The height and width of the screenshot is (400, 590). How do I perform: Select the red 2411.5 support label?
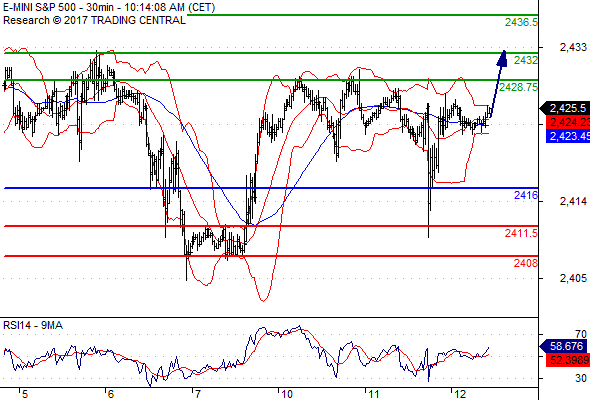click(x=522, y=233)
